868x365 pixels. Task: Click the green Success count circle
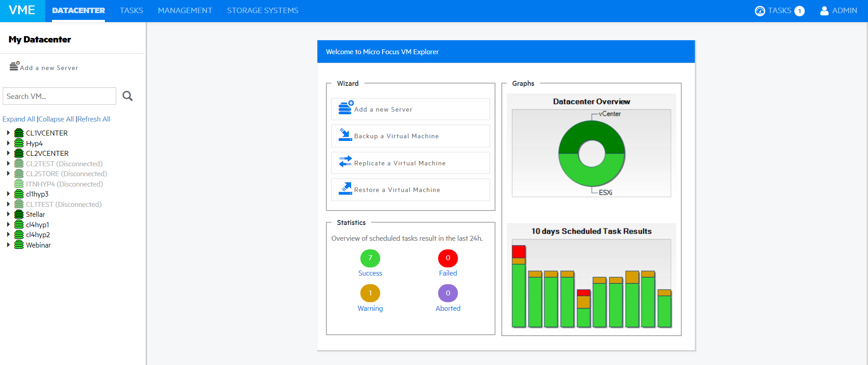coord(370,258)
